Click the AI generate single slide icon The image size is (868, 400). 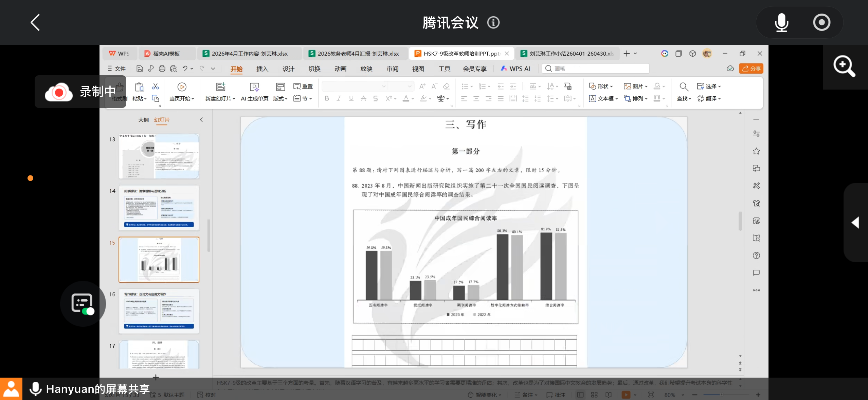[x=254, y=88]
